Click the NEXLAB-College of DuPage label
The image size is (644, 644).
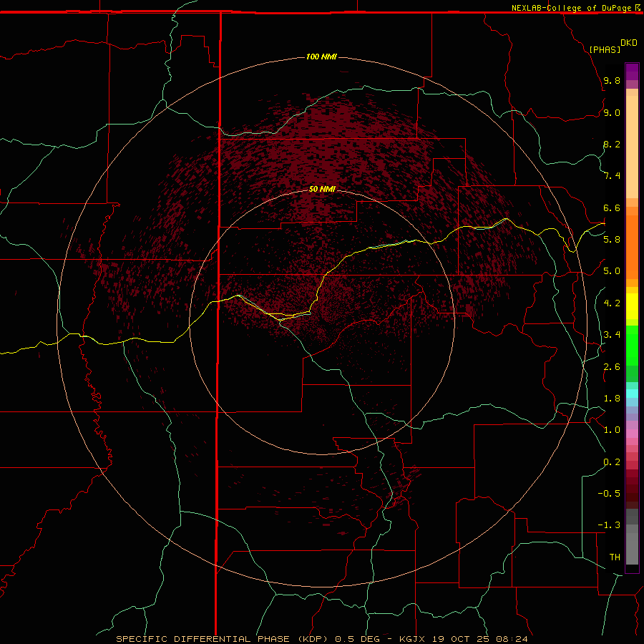click(x=571, y=8)
